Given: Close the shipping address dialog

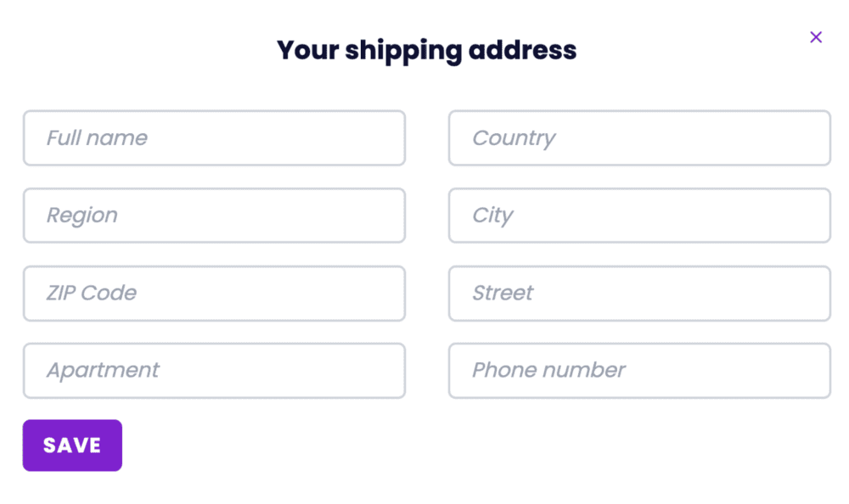Looking at the screenshot, I should coord(816,37).
